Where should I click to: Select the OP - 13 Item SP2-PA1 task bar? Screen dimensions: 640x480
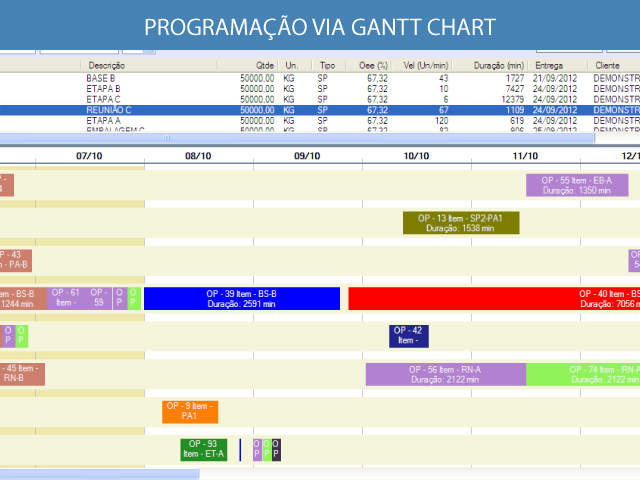pos(461,223)
